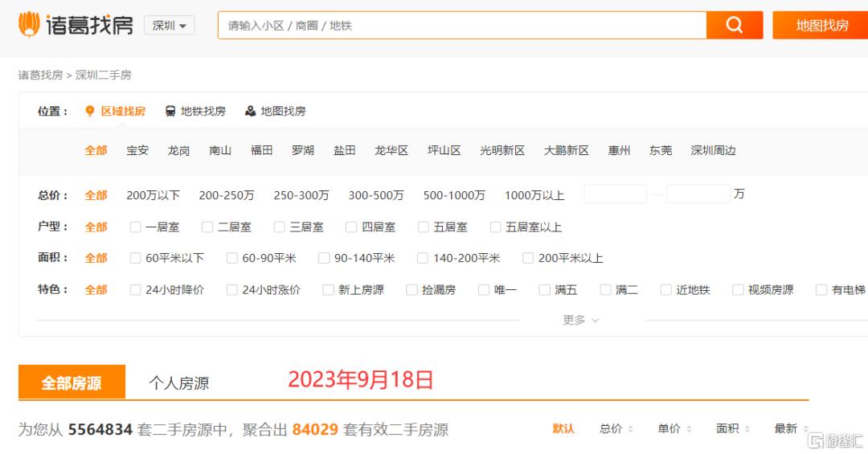The image size is (868, 454).
Task: Check the 200平米以上 checkbox
Action: [528, 258]
